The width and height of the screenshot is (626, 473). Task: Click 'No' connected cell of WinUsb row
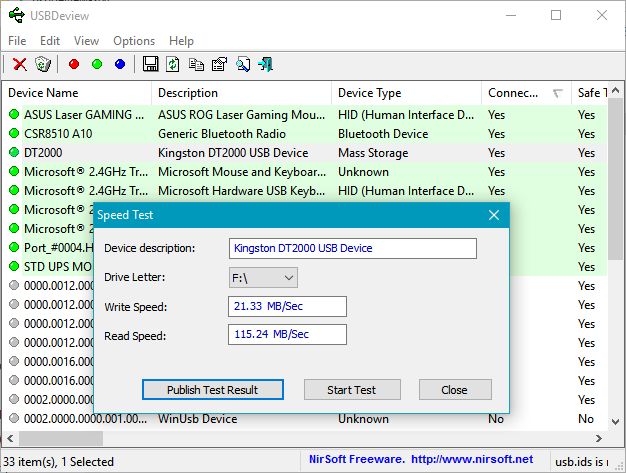click(x=496, y=419)
